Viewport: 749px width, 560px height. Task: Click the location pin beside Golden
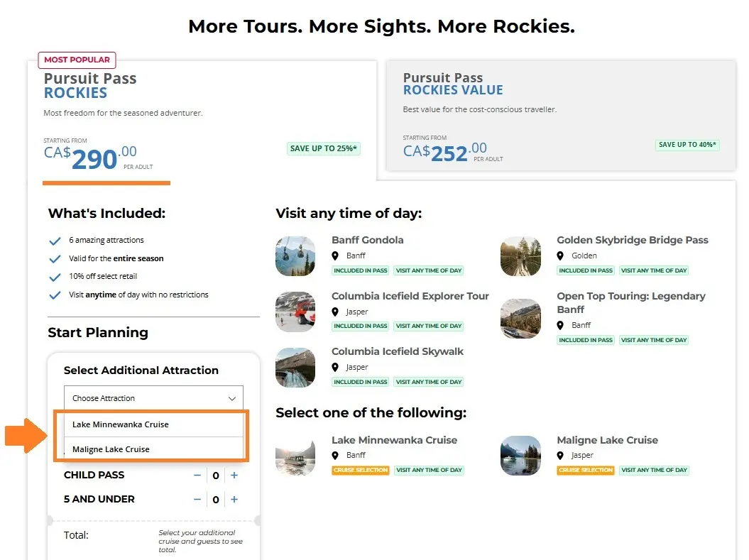click(x=559, y=256)
